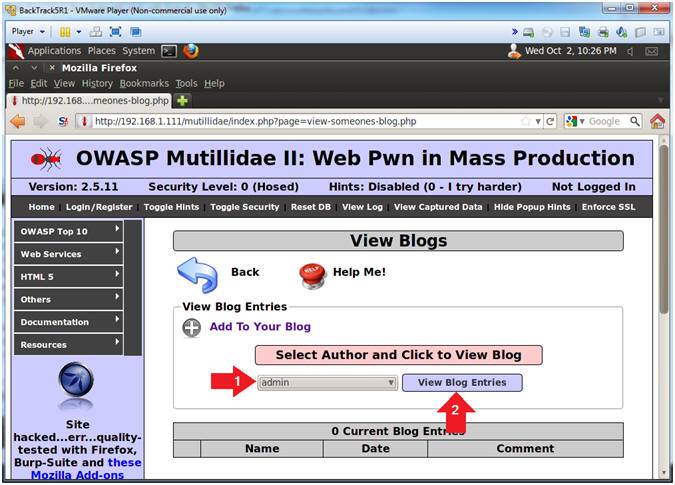This screenshot has width=675, height=485.
Task: Open the BackTrack Applications menu
Action: click(x=54, y=51)
